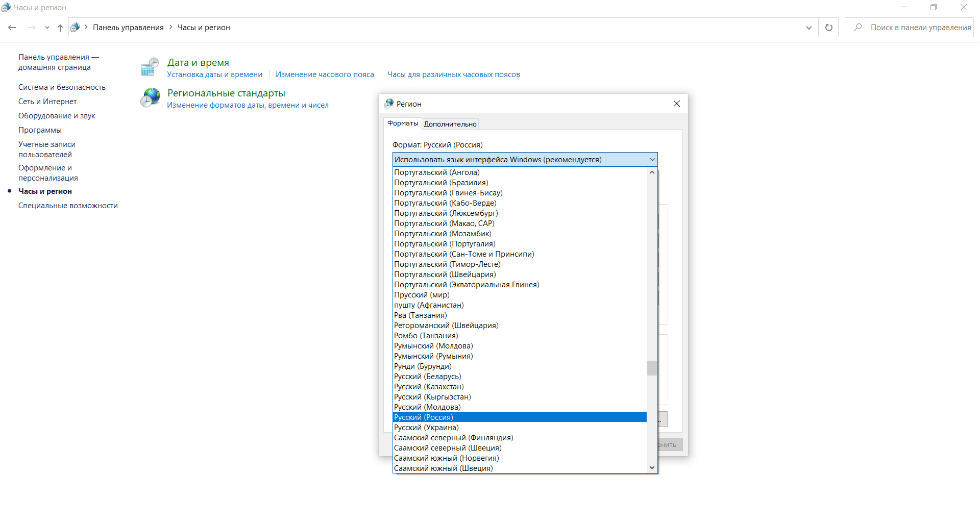Select 'Русский (Украина)' format
Screen dimensions: 980x525
[x=520, y=428]
